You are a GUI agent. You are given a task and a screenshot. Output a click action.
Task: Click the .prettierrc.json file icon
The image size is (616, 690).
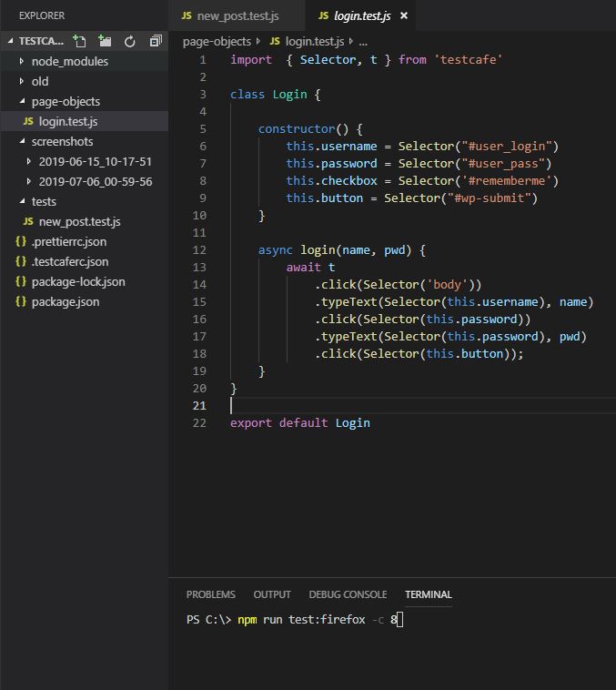[x=21, y=241]
